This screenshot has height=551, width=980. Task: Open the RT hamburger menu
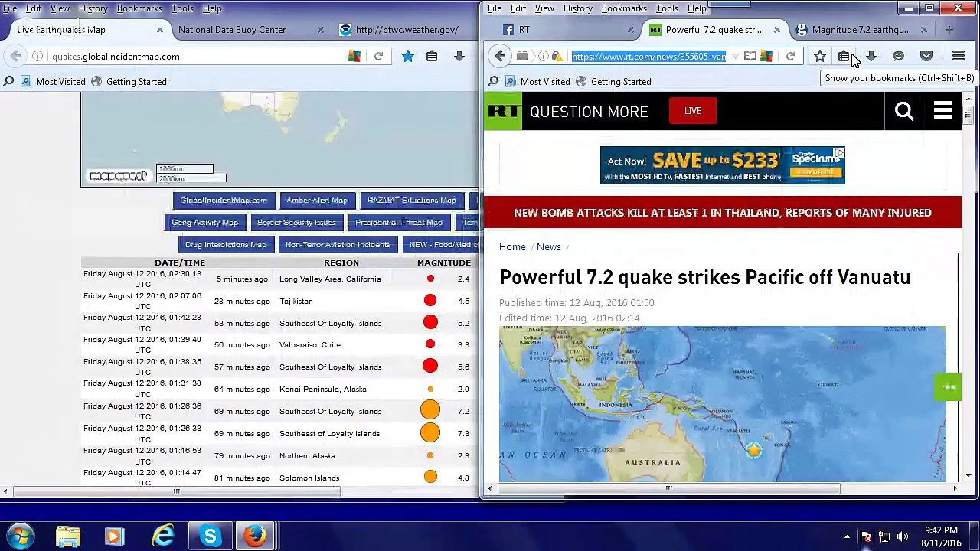click(x=943, y=112)
